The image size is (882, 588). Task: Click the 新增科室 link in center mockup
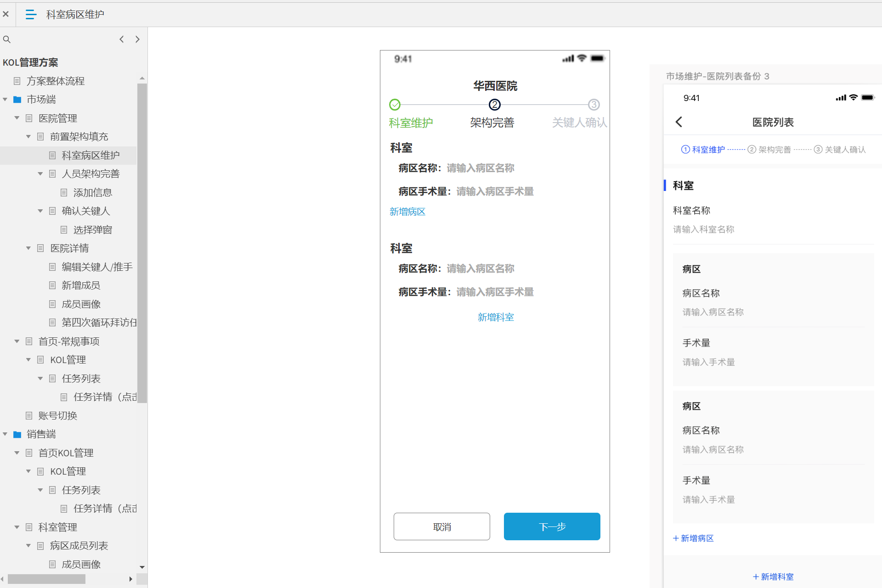pyautogui.click(x=496, y=318)
